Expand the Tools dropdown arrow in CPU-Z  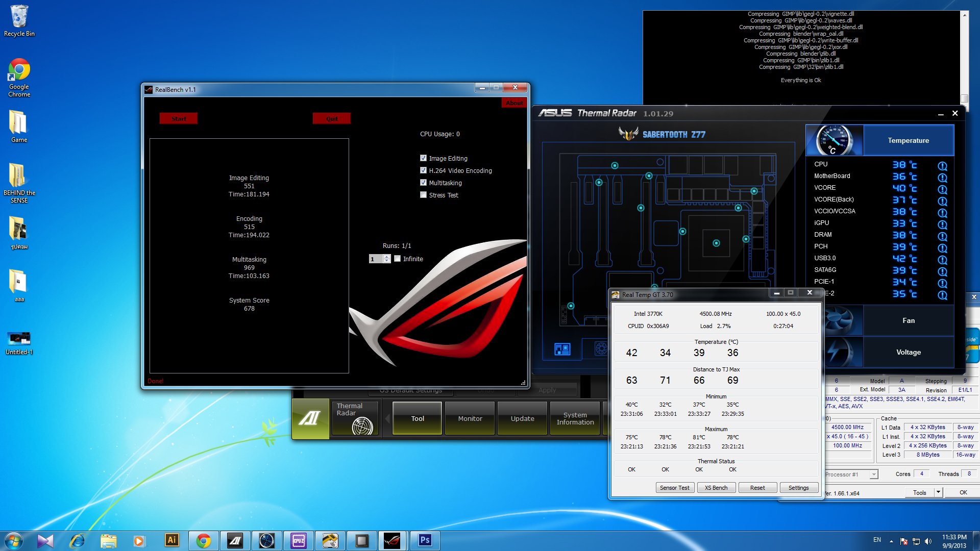(938, 492)
